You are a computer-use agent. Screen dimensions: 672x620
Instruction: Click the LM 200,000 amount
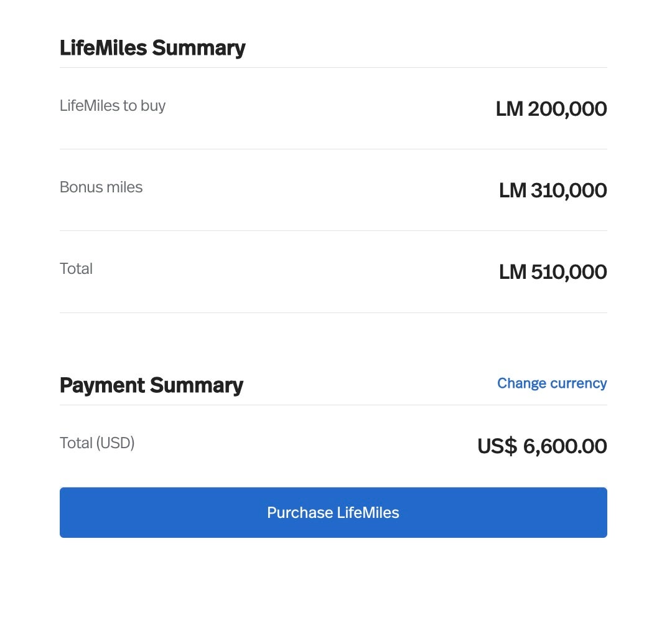pos(551,109)
